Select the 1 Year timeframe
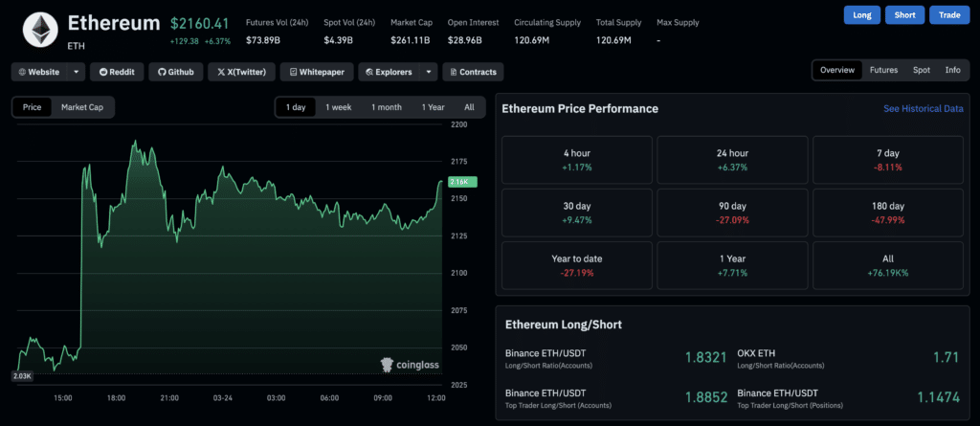The width and height of the screenshot is (980, 426). point(433,107)
